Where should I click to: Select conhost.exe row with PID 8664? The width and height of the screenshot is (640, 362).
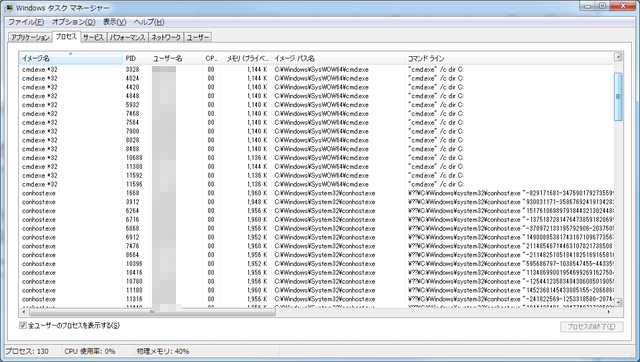point(316,255)
